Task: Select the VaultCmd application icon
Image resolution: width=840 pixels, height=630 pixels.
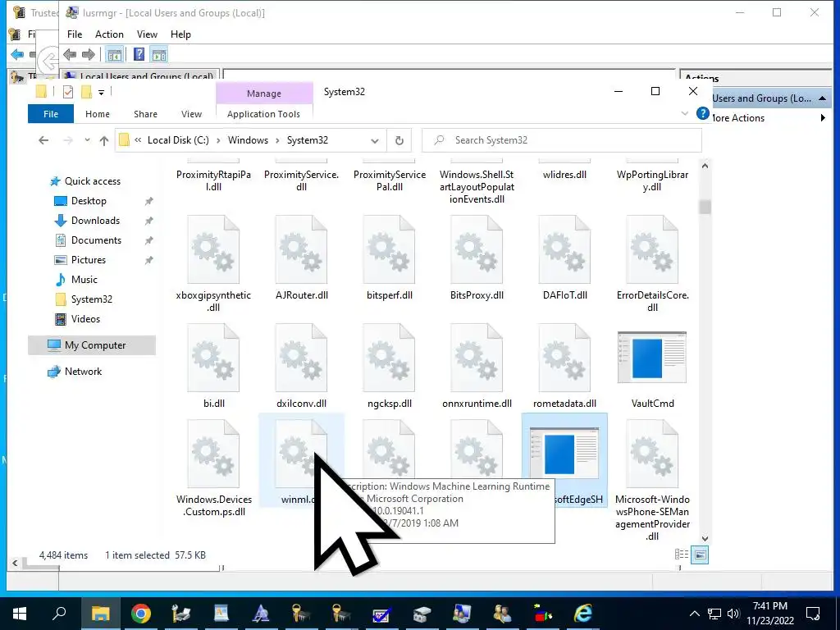Action: tap(652, 358)
